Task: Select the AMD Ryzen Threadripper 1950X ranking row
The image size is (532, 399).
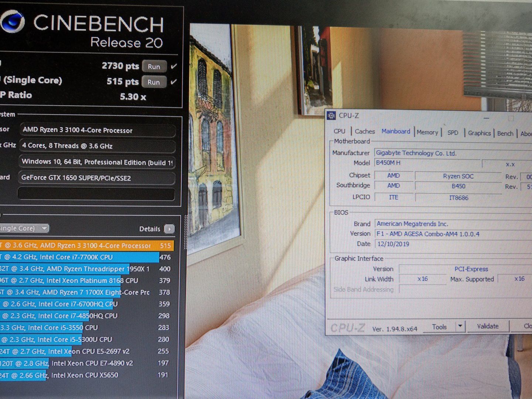Action: coord(86,269)
